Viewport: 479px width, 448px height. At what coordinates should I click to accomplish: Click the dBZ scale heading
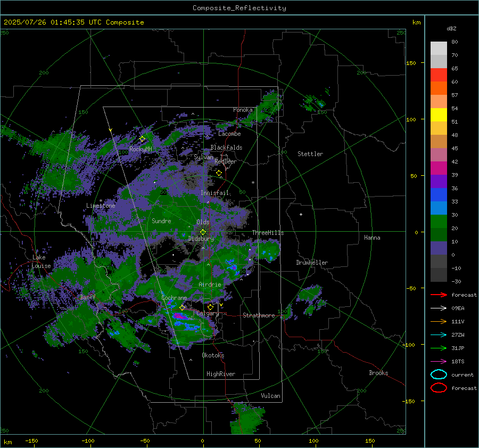pos(451,28)
